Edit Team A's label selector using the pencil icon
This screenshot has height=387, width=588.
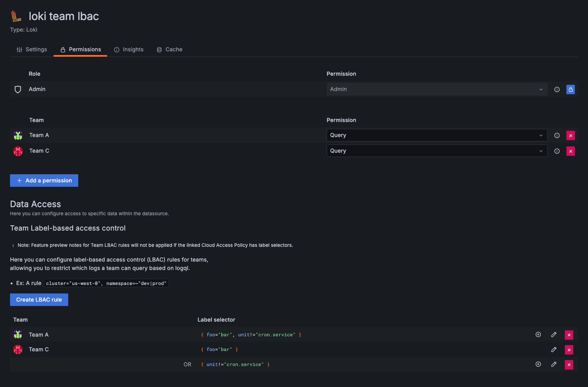click(554, 334)
